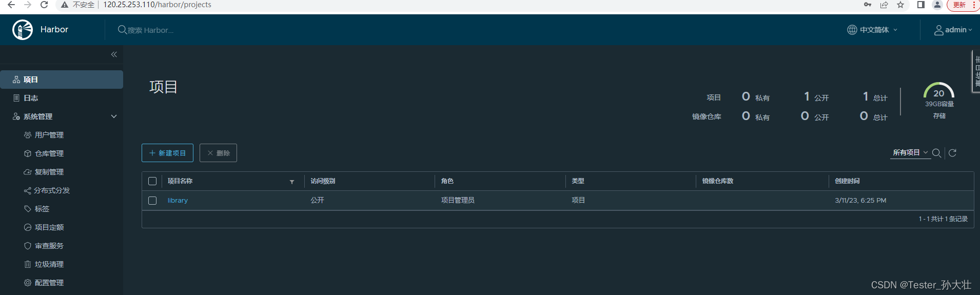
Task: Open 项目 in the sidebar
Action: pos(62,80)
